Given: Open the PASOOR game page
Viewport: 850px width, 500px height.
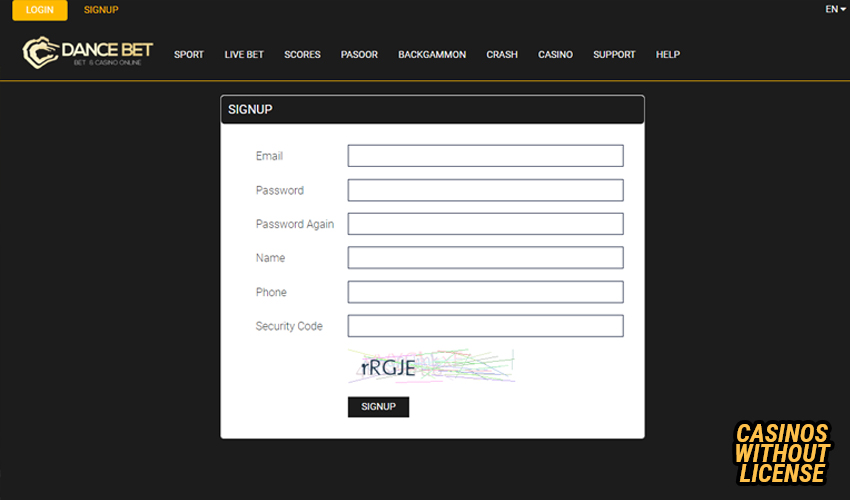Looking at the screenshot, I should coord(359,55).
